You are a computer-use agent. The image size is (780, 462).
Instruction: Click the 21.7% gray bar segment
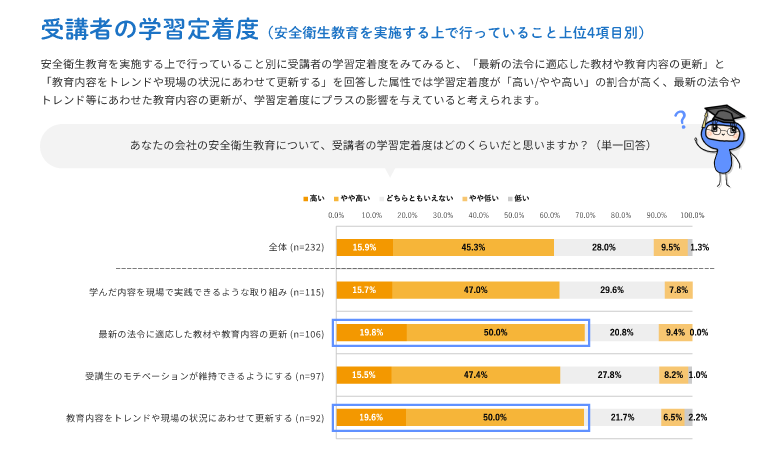(622, 418)
